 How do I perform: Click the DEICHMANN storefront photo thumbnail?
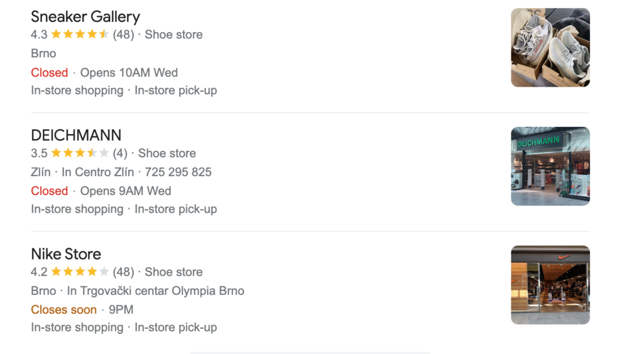[x=550, y=166]
